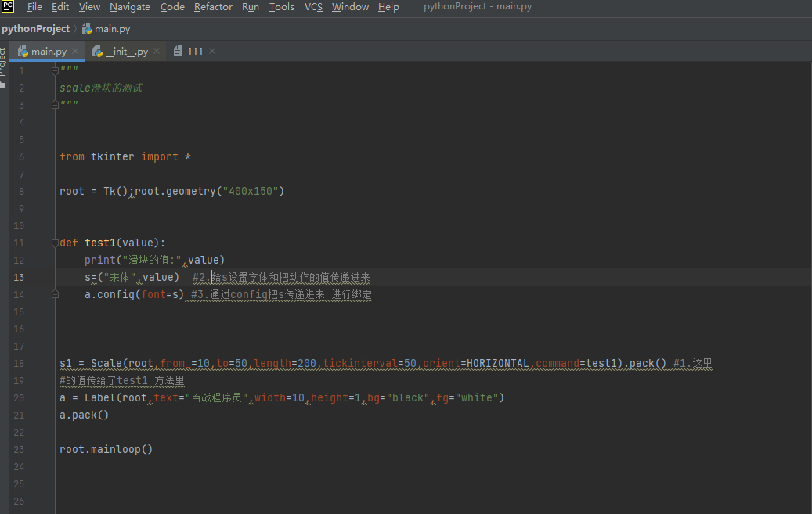Click the "滑块的值:" string in print
The width and height of the screenshot is (812, 514).
coord(152,260)
